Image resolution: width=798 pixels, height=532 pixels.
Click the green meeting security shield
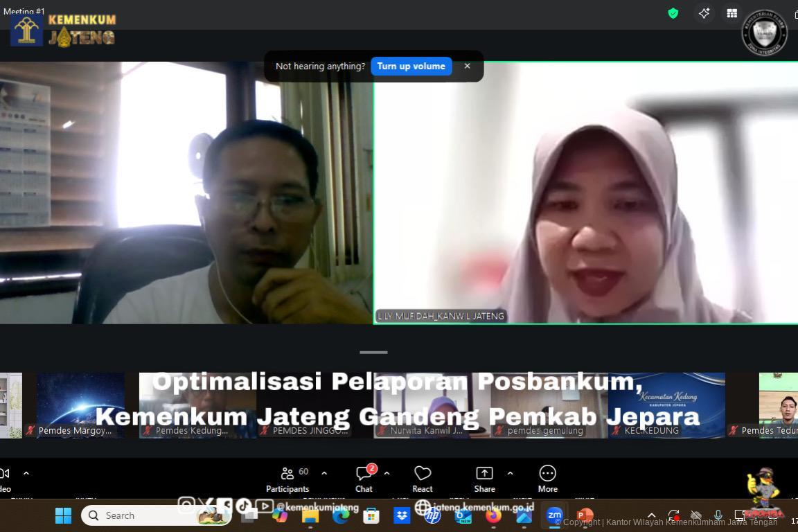click(x=672, y=13)
